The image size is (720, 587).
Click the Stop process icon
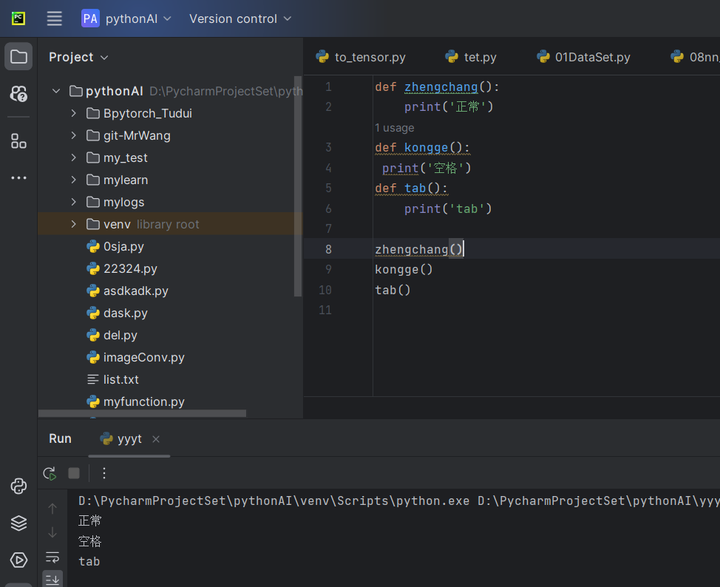tap(74, 473)
